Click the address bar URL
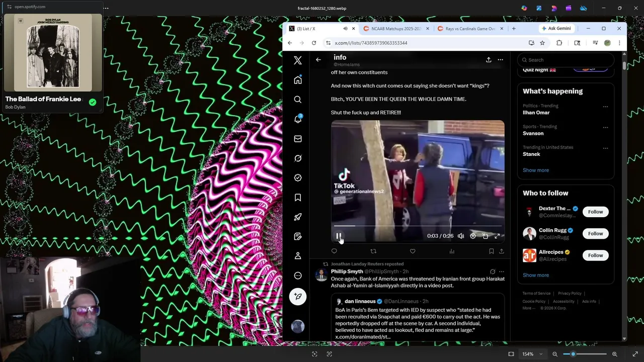 point(371,43)
